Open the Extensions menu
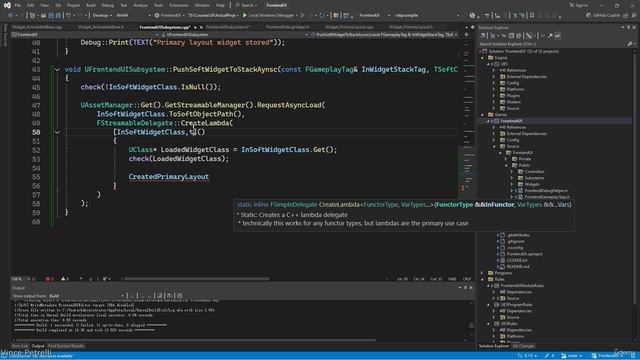Viewport: 640px width, 360px height. (179, 5)
